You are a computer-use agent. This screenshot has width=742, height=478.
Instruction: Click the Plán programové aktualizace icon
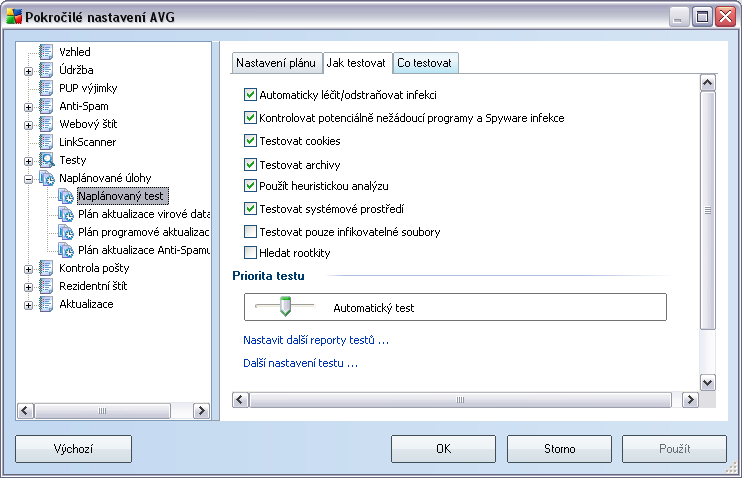[x=66, y=232]
